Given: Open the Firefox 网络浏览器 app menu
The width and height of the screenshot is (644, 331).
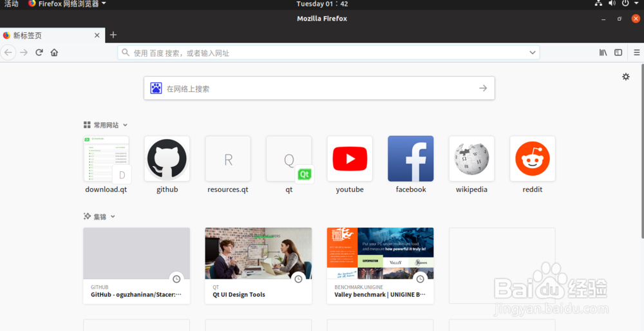Looking at the screenshot, I should point(67,4).
